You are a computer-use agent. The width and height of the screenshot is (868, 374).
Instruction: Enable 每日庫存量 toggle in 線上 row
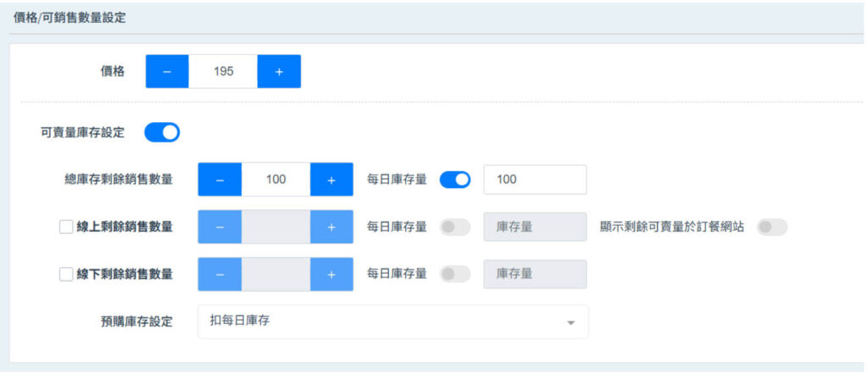(455, 227)
